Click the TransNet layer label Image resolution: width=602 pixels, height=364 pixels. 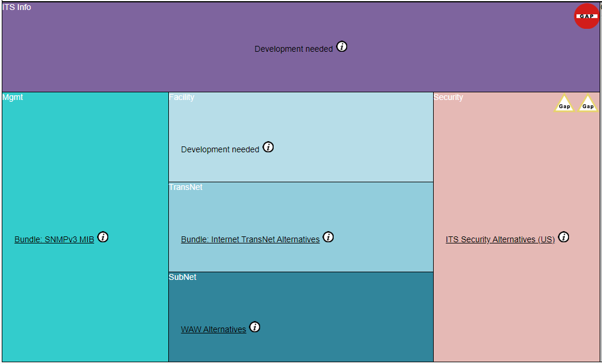click(x=185, y=187)
